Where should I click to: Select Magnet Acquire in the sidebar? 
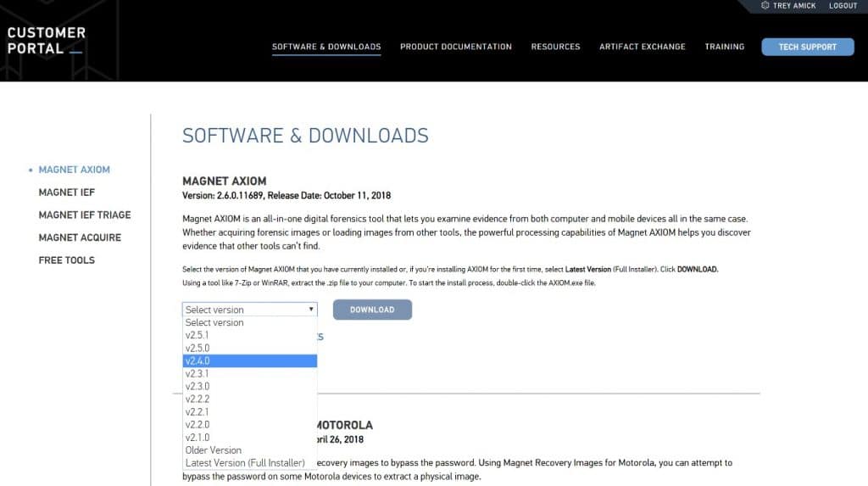click(80, 237)
